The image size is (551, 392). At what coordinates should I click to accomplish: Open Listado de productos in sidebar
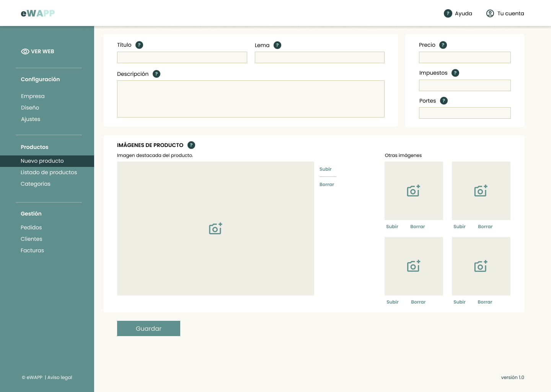pos(49,172)
